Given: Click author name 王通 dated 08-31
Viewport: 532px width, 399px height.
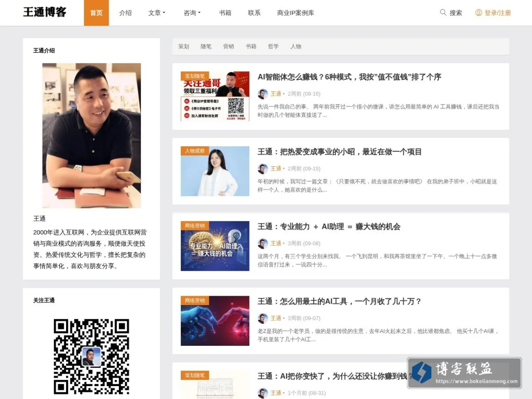Looking at the screenshot, I should pos(276,393).
